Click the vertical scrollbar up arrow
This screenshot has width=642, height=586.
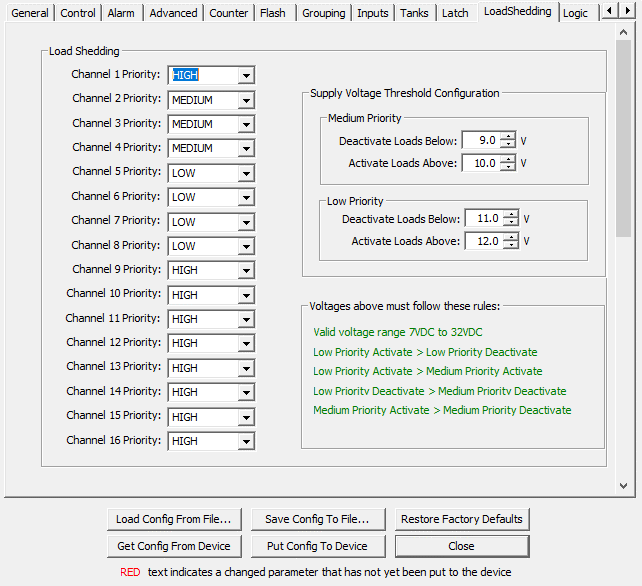pos(624,34)
